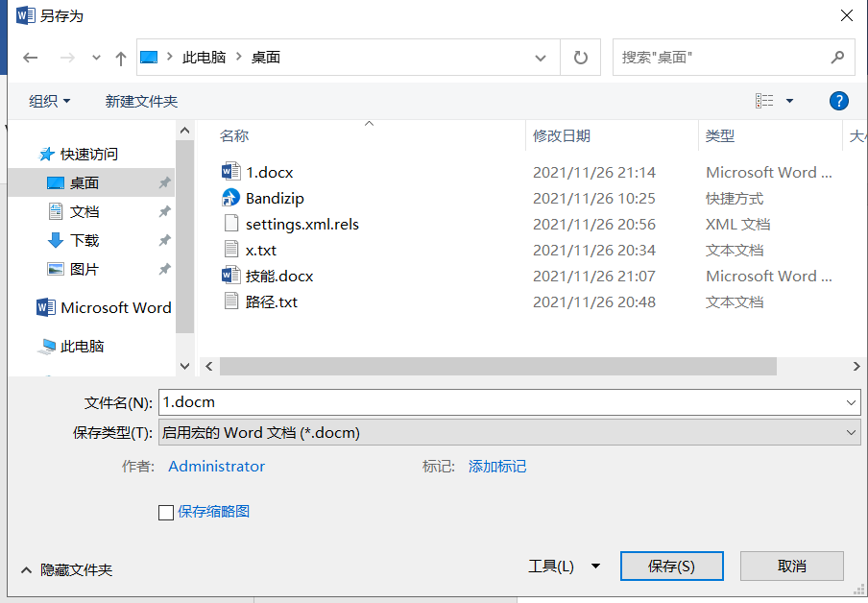
Task: Select the Bandizip shortcut
Action: (x=275, y=198)
